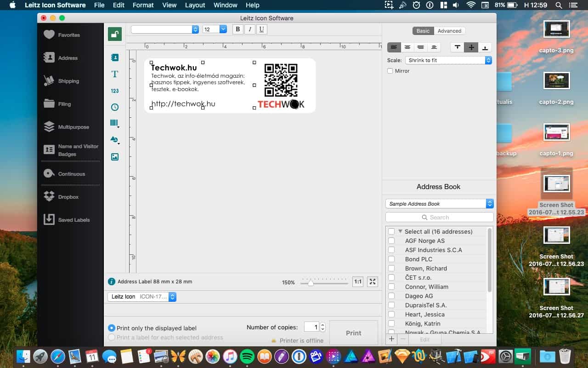Adjust the number of copies stepper
Image resolution: width=588 pixels, height=368 pixels.
coord(322,327)
